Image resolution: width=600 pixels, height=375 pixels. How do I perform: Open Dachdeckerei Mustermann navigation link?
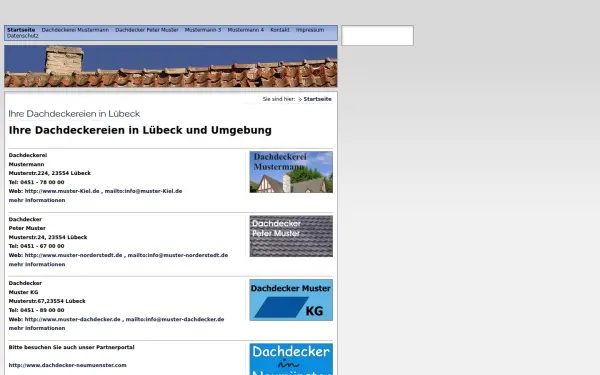pos(75,30)
